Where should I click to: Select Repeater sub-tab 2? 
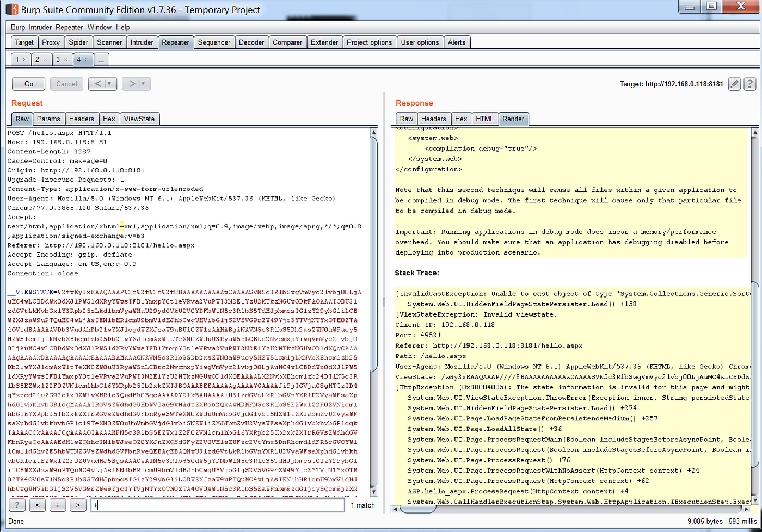pyautogui.click(x=37, y=59)
